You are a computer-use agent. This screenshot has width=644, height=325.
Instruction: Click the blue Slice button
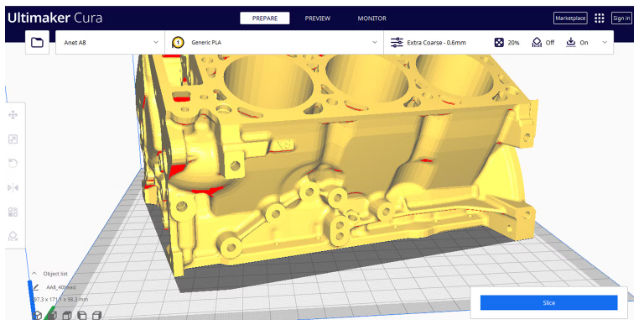(x=548, y=303)
